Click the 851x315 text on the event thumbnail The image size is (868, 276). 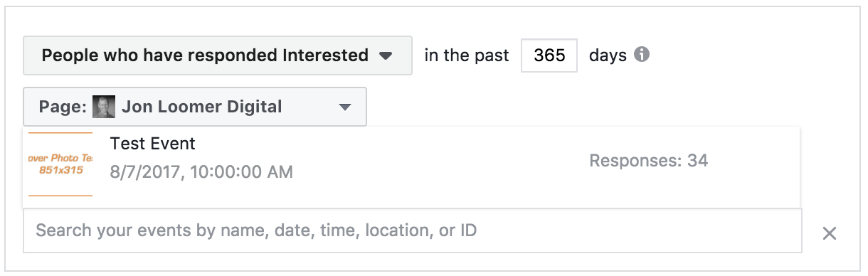[x=61, y=170]
